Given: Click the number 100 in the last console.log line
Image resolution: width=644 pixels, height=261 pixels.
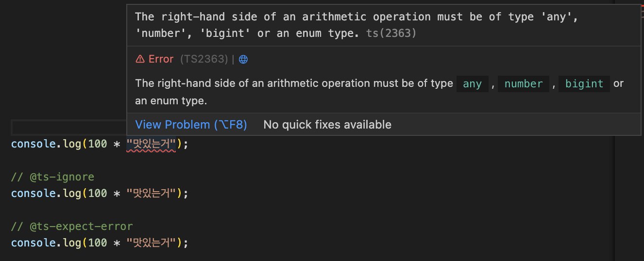Looking at the screenshot, I should [x=98, y=243].
